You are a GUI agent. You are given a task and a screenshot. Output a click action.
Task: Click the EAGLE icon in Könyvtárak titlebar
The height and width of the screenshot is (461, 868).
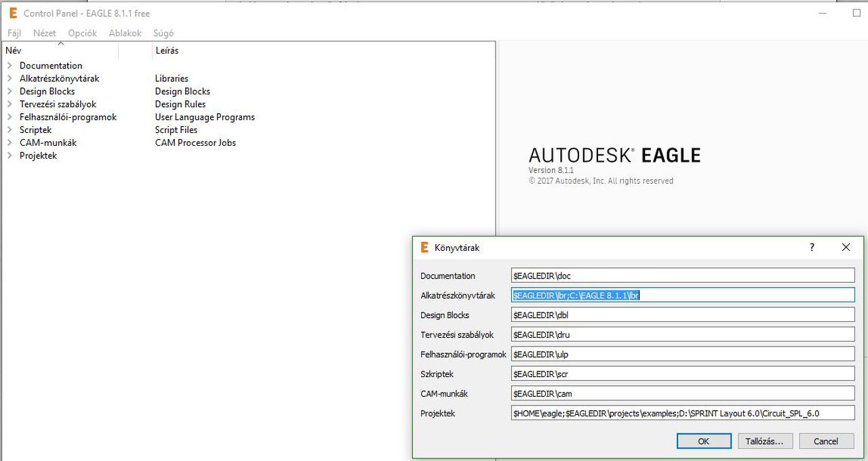(x=425, y=247)
